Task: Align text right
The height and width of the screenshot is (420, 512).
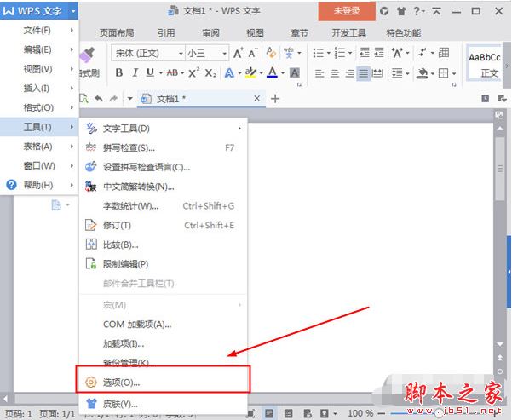Action: [349, 73]
